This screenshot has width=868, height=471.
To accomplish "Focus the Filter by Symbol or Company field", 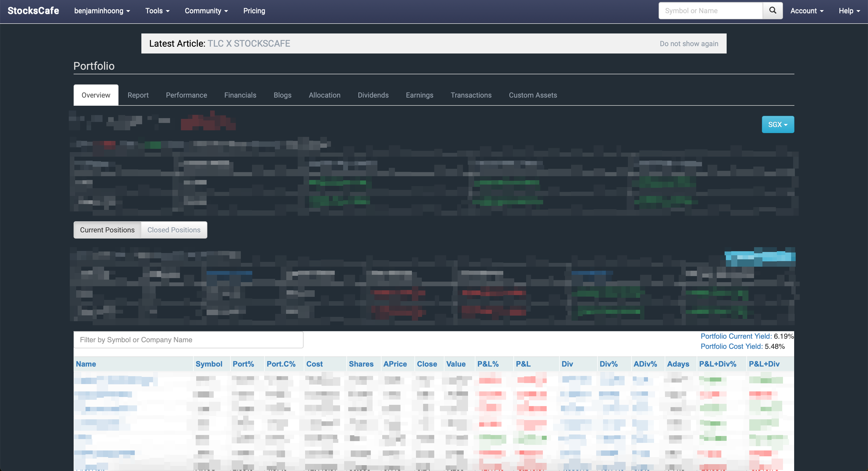I will point(188,340).
